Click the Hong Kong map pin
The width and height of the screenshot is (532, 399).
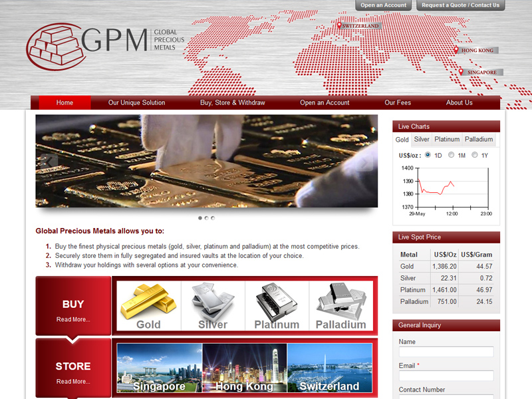pyautogui.click(x=456, y=50)
